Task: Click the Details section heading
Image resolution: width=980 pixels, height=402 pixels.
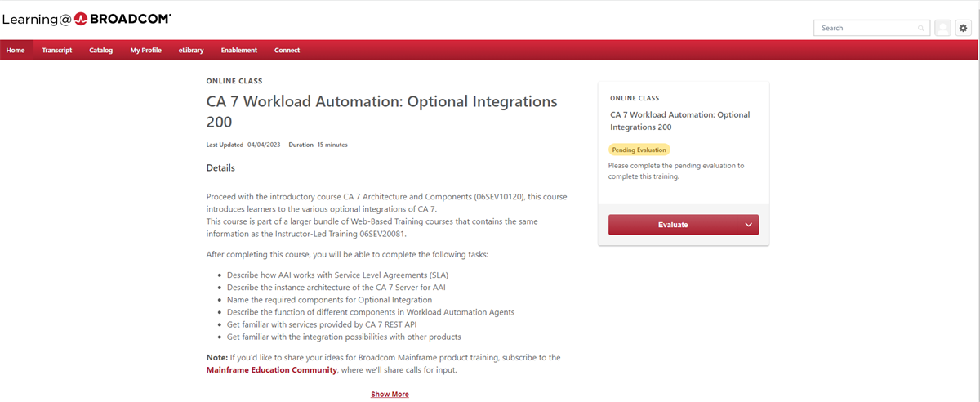Action: [x=220, y=168]
